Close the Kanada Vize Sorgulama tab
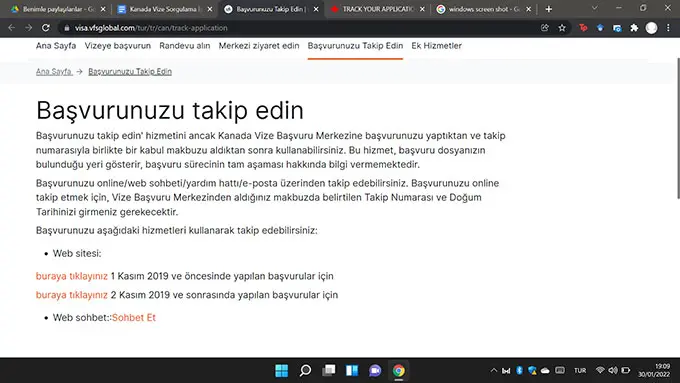The height and width of the screenshot is (383, 680). click(x=210, y=9)
